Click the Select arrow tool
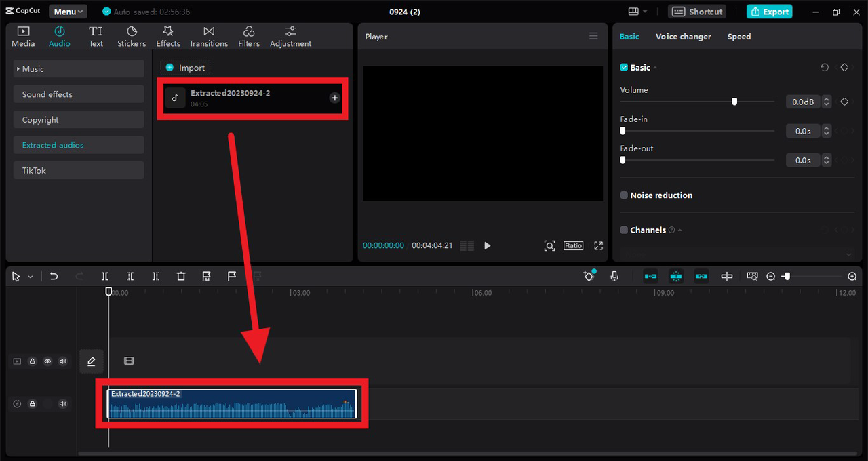Screen dimensions: 868x461 (16, 277)
